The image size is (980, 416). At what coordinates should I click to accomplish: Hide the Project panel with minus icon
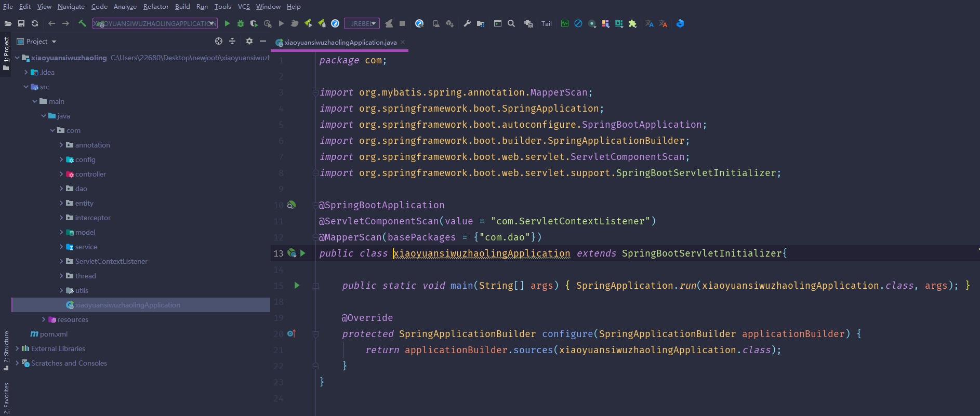(x=263, y=41)
